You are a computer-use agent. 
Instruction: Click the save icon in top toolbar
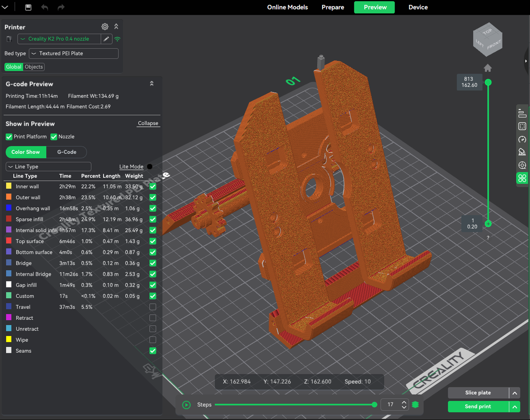(28, 7)
